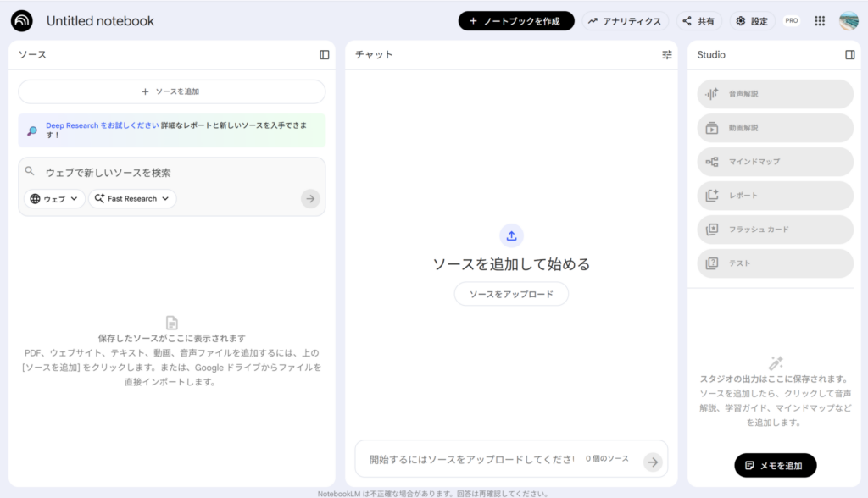Click 共有 to share the notebook
This screenshot has width=868, height=498.
[698, 21]
